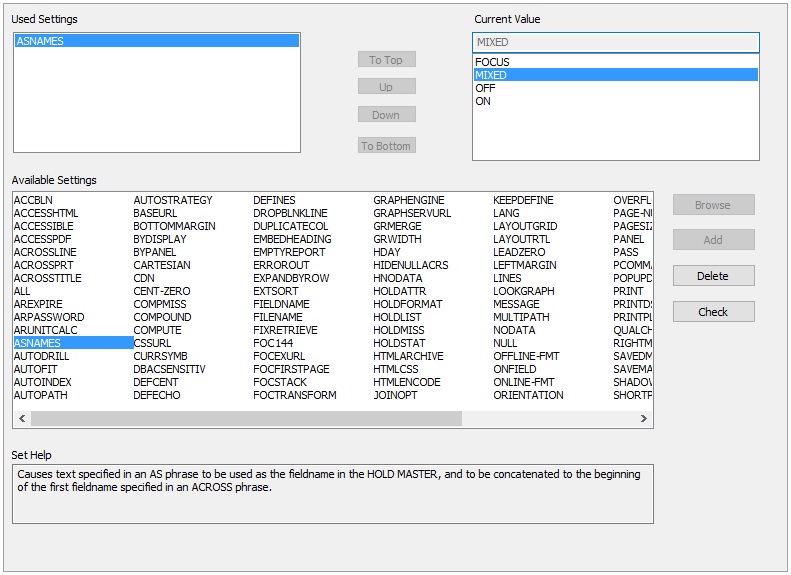
Task: Select KEEPDEFINE in Available Settings
Action: (x=523, y=200)
